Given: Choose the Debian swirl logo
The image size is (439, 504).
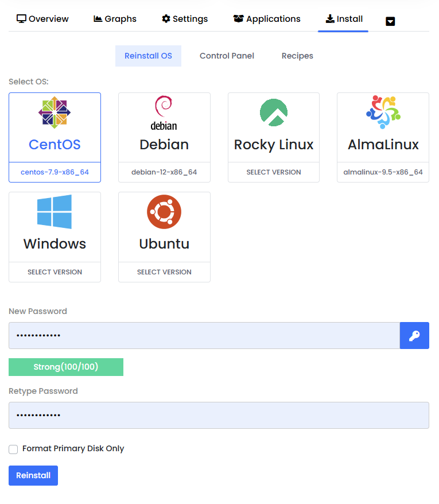Looking at the screenshot, I should point(164,113).
